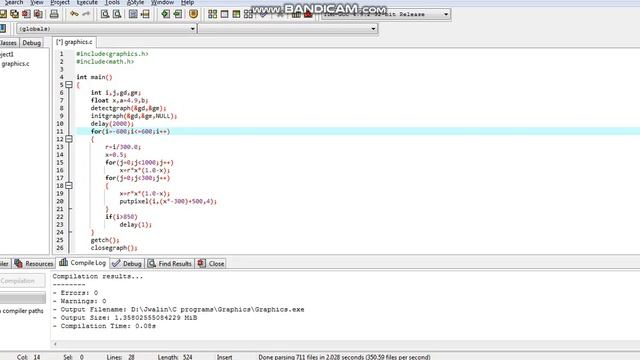This screenshot has height=360, width=640.
Task: Select graphics.c in the project tree
Action: point(16,64)
